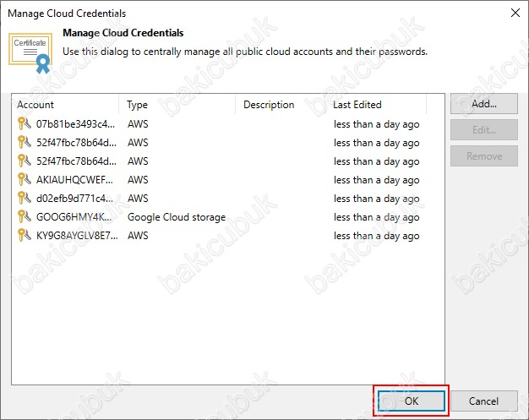Select d02efb9d771c4... account name
Image resolution: width=529 pixels, height=420 pixels.
pos(74,198)
